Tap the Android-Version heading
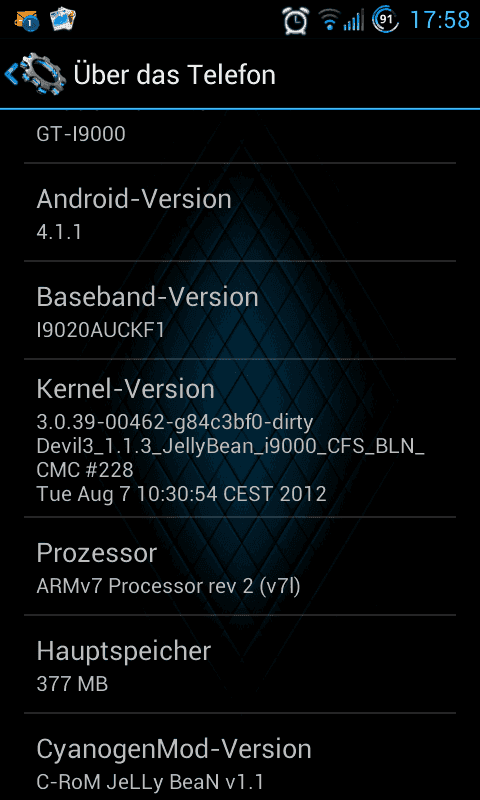The height and width of the screenshot is (800, 480). (x=134, y=199)
